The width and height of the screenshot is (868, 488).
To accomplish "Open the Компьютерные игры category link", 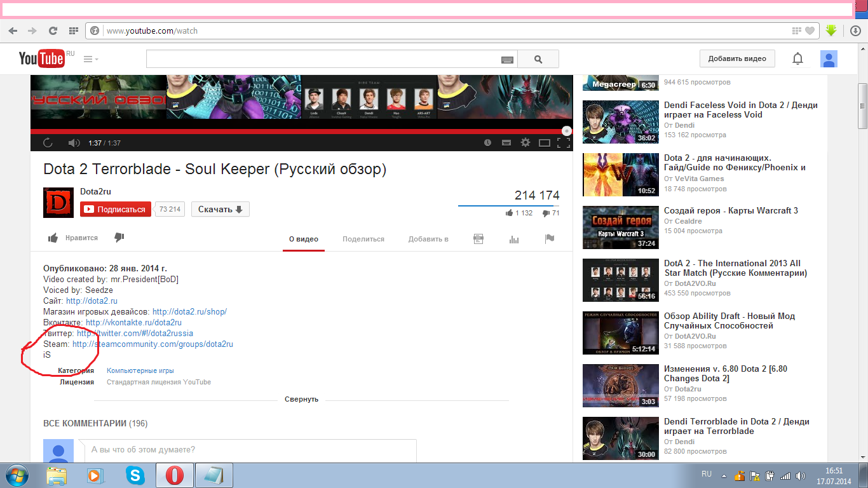I will [x=140, y=370].
